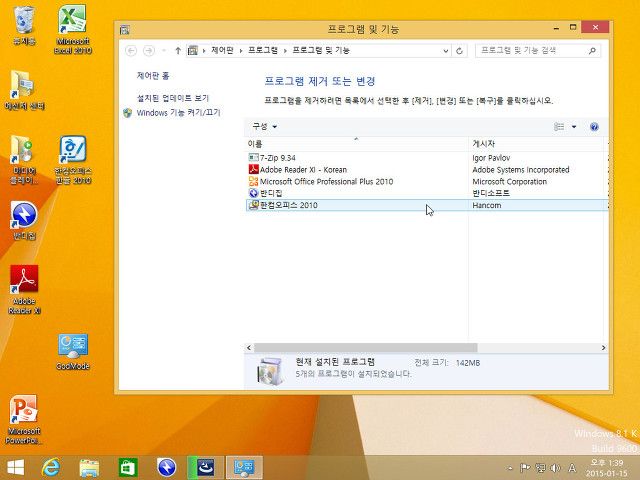640x480 pixels.
Task: Open the 구성 organize dropdown
Action: point(264,127)
